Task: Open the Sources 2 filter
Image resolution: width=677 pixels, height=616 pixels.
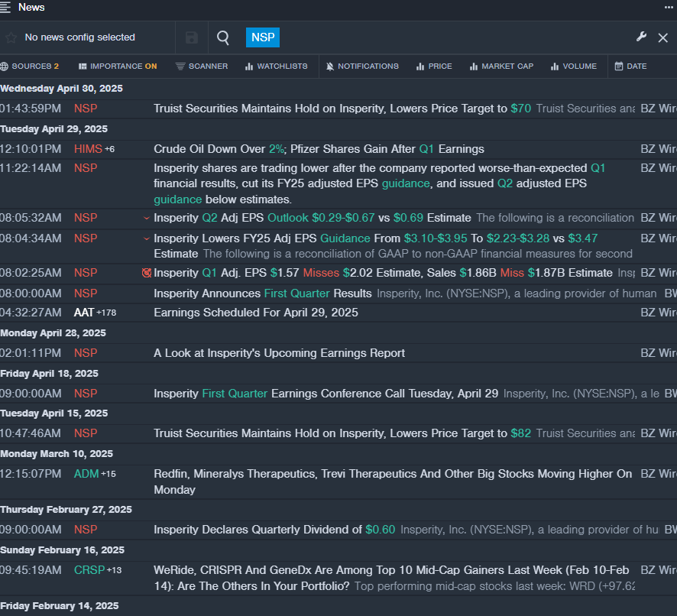Action: pos(30,66)
